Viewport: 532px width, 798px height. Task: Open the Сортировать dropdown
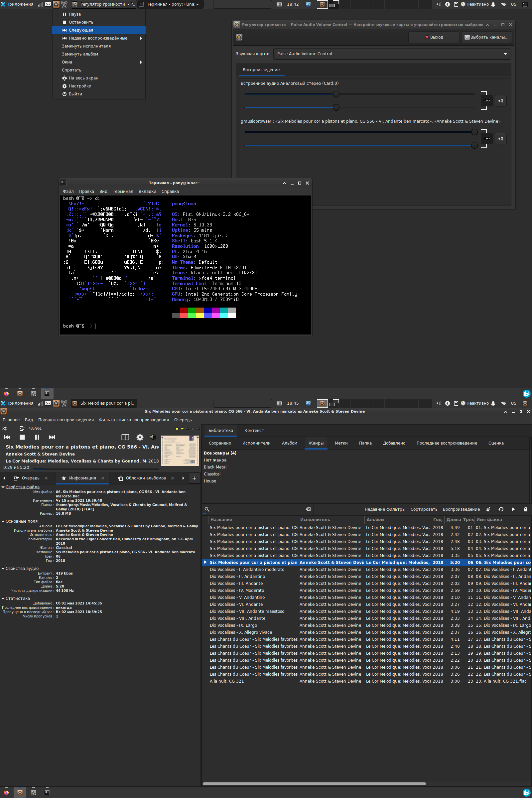(424, 509)
